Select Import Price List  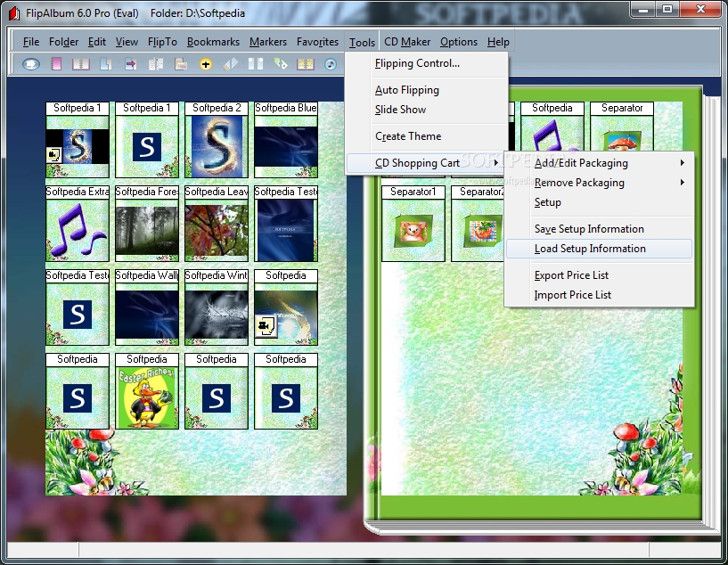[600, 295]
